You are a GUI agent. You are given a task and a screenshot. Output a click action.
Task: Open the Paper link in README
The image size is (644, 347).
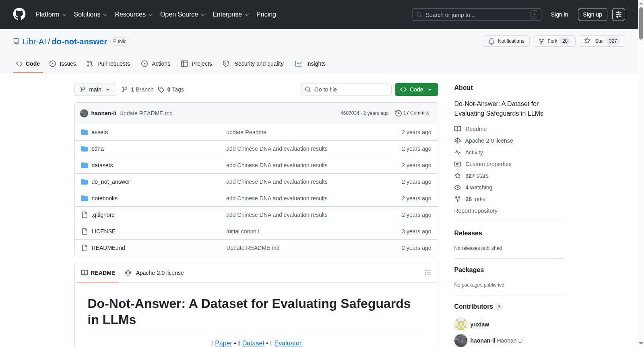tap(223, 343)
